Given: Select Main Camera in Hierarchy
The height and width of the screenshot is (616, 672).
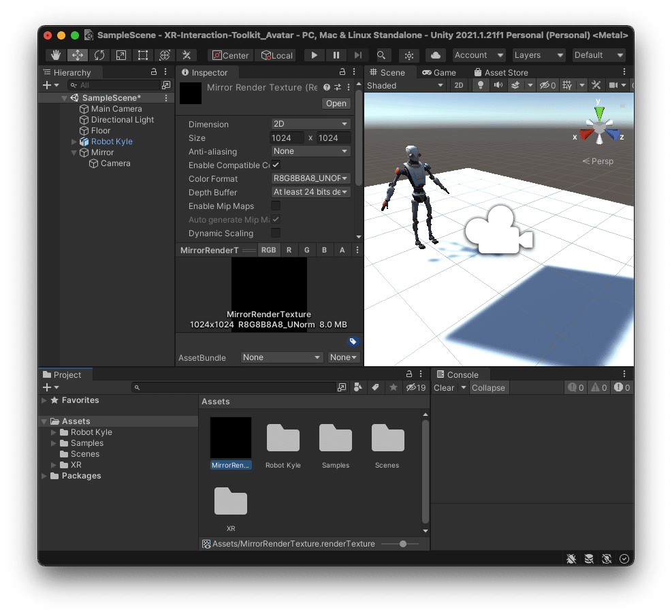Looking at the screenshot, I should 116,109.
